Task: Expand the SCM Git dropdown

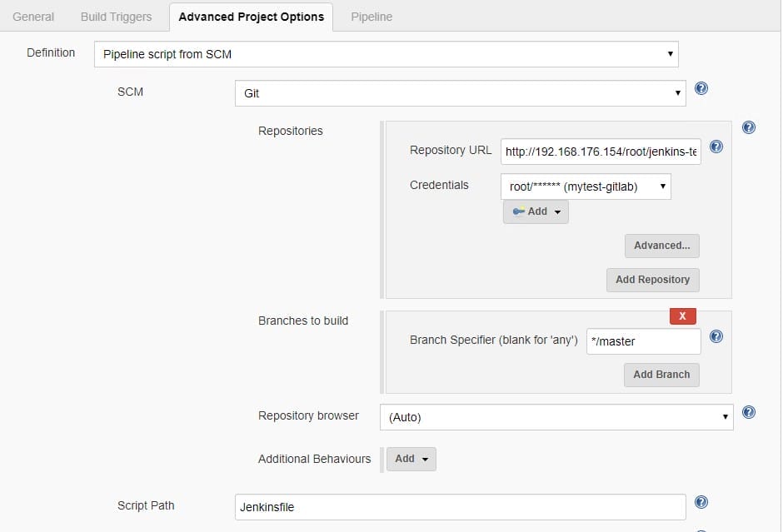Action: 460,93
